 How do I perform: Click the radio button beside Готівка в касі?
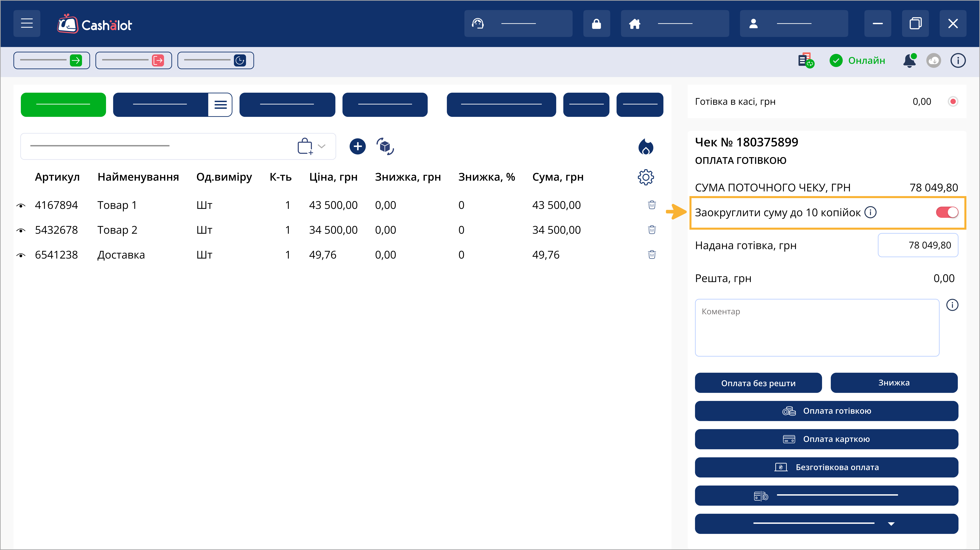(x=953, y=101)
